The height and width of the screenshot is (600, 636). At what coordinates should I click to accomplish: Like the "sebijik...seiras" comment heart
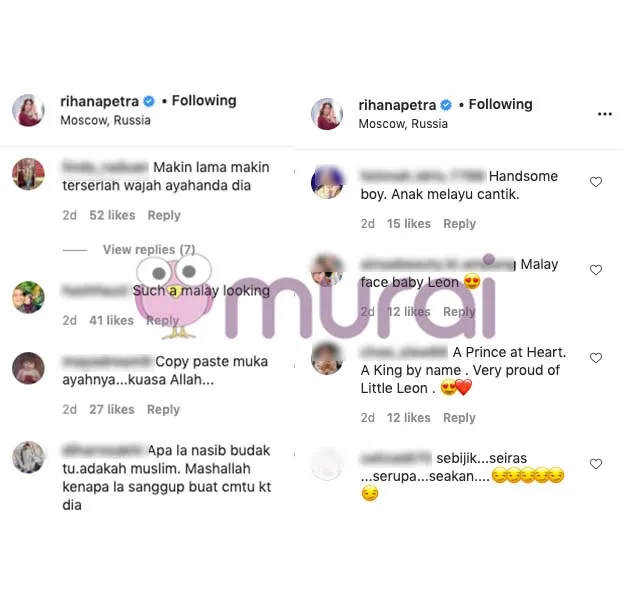(x=595, y=464)
